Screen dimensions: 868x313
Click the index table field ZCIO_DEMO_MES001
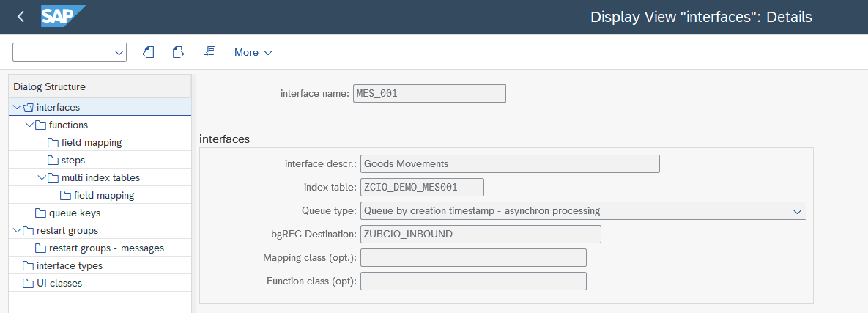pyautogui.click(x=423, y=187)
